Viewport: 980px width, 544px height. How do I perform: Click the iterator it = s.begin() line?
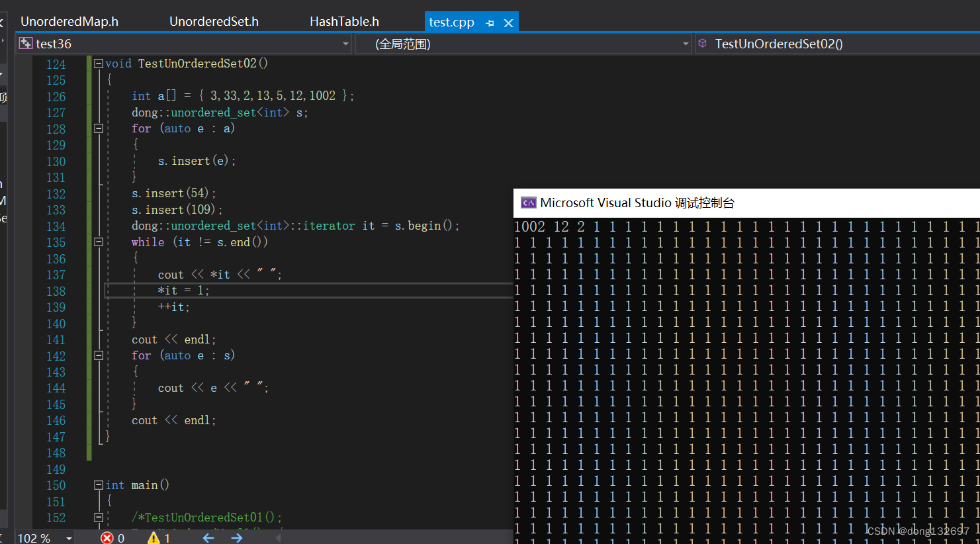(x=295, y=226)
